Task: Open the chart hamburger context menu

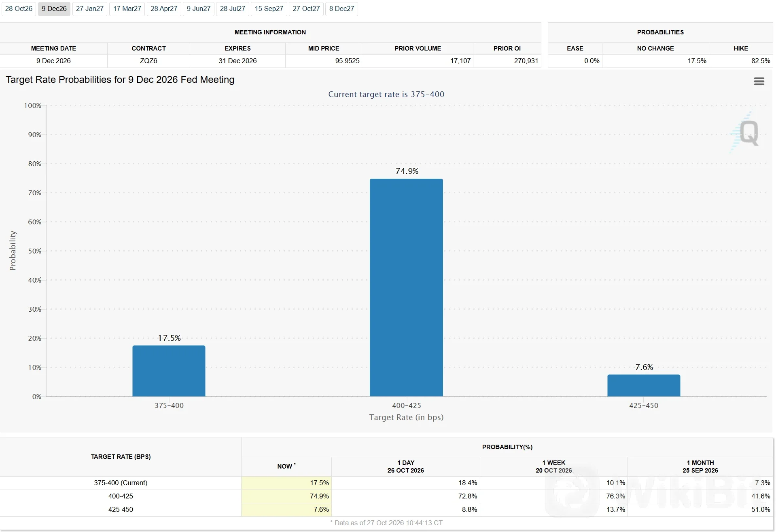Action: [759, 81]
